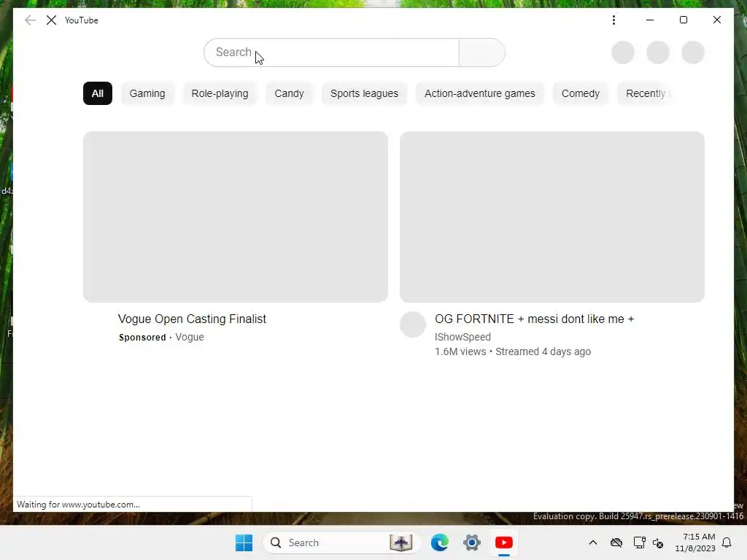Open the OG FORTNITE video thumbnail
Viewport: 747px width, 560px height.
tap(552, 217)
